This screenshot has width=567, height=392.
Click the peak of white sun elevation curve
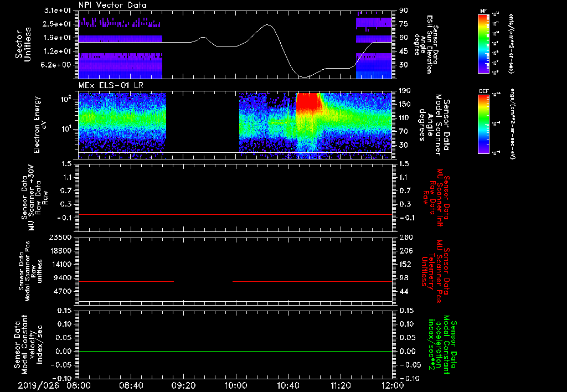click(x=267, y=24)
